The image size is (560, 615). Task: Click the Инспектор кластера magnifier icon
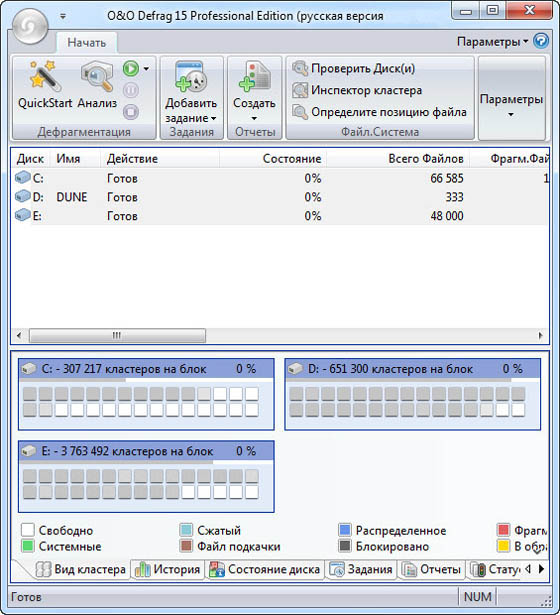pyautogui.click(x=300, y=90)
